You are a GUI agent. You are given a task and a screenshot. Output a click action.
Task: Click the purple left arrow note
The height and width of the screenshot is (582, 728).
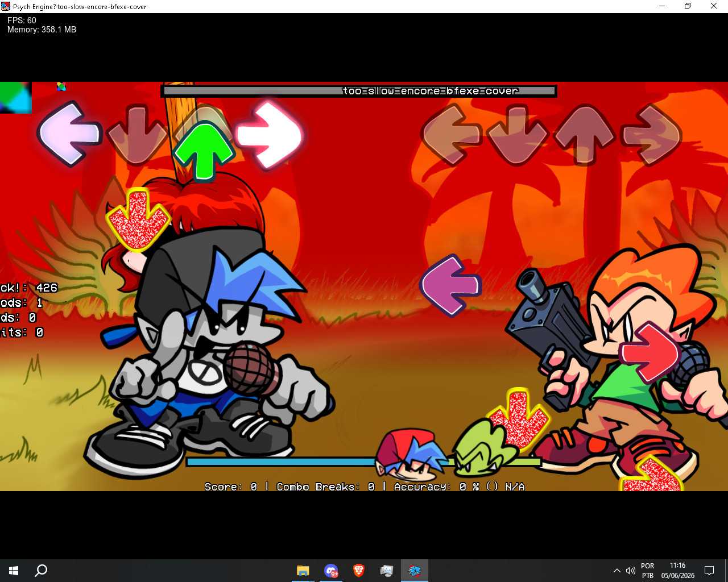point(451,285)
